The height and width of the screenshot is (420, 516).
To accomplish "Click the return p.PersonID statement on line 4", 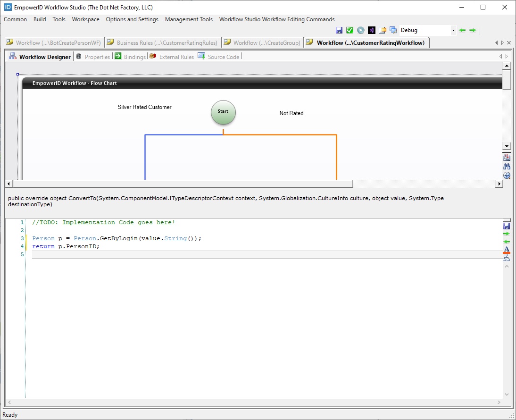I will coord(66,246).
